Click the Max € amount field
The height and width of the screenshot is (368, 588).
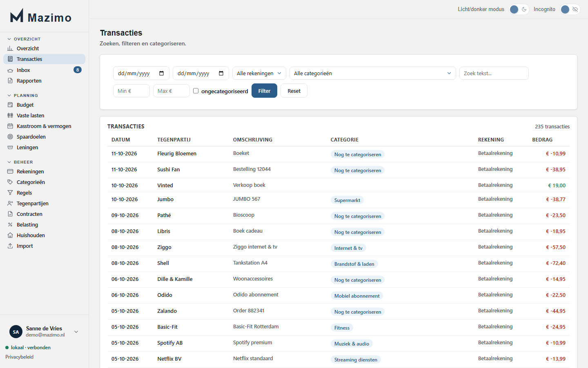[x=171, y=91]
